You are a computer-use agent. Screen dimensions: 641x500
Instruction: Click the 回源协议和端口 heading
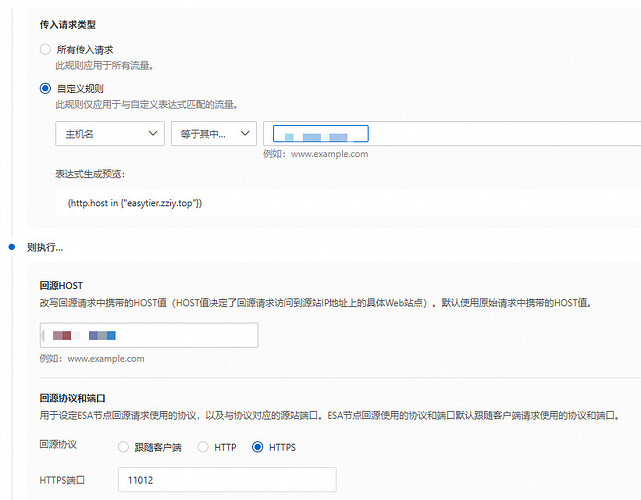click(x=73, y=398)
